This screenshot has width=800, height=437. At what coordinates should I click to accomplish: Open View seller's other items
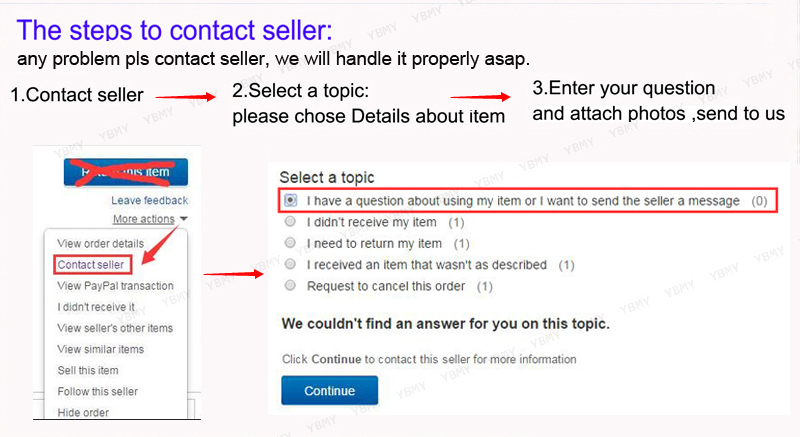pos(115,328)
